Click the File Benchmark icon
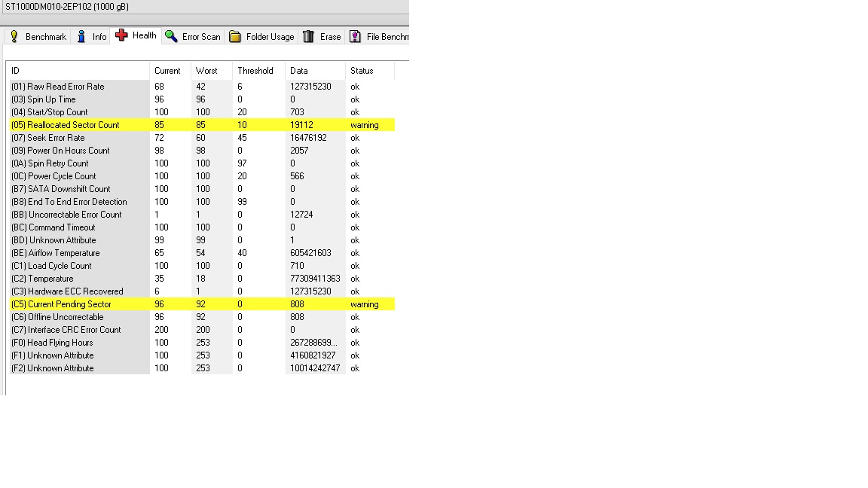 tap(356, 36)
